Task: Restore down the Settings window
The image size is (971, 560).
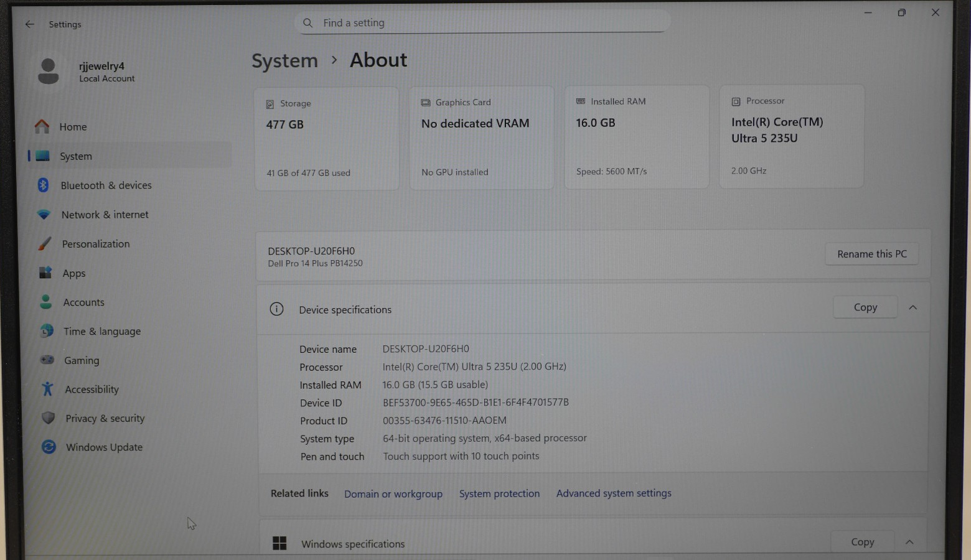Action: [x=901, y=12]
